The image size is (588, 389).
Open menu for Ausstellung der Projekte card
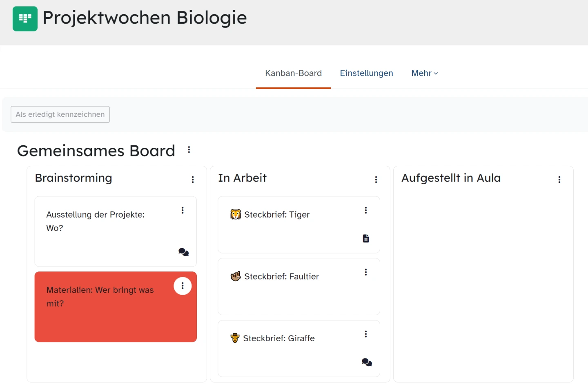pos(183,210)
